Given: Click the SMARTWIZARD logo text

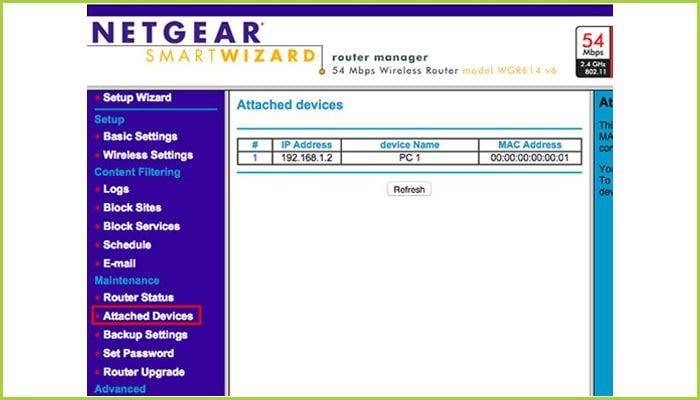Looking at the screenshot, I should 231,56.
